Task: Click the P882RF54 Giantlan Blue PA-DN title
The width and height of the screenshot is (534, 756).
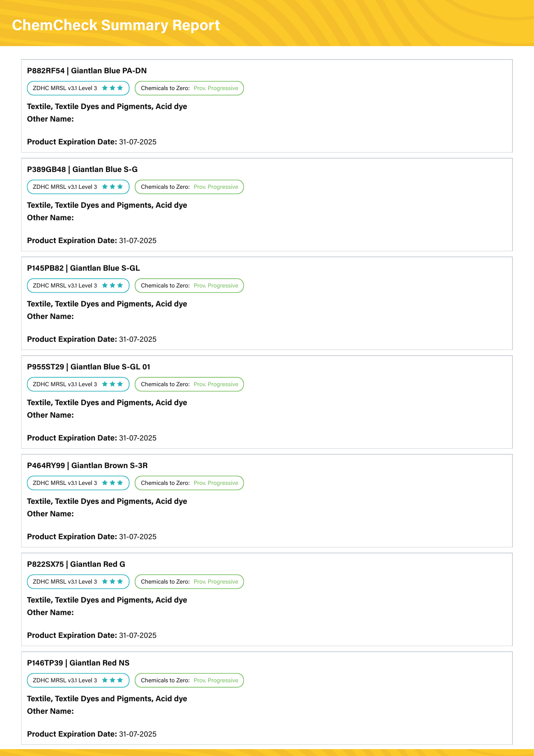Action: [x=87, y=71]
